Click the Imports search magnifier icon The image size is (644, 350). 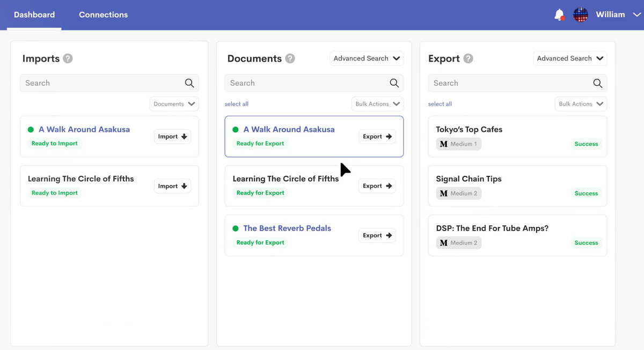click(189, 83)
